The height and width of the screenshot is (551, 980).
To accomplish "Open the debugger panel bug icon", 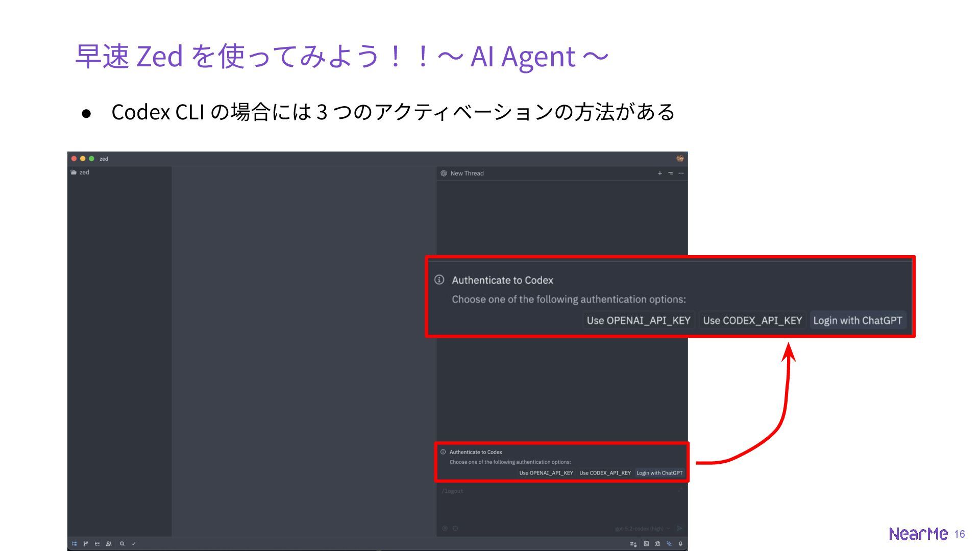I will tap(657, 544).
